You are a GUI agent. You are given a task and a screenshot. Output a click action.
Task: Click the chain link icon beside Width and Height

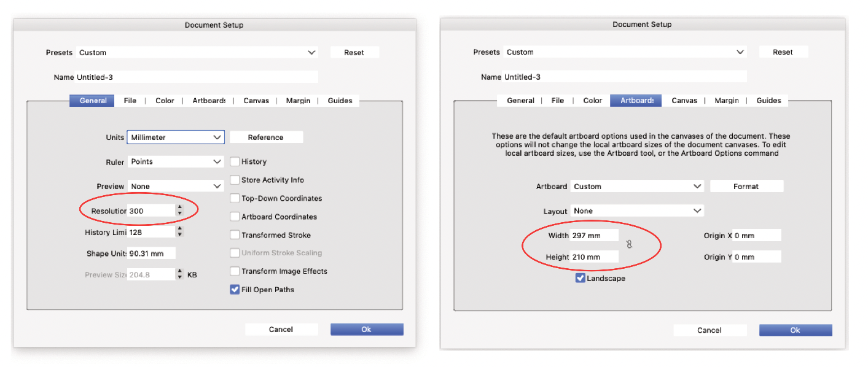tap(629, 245)
